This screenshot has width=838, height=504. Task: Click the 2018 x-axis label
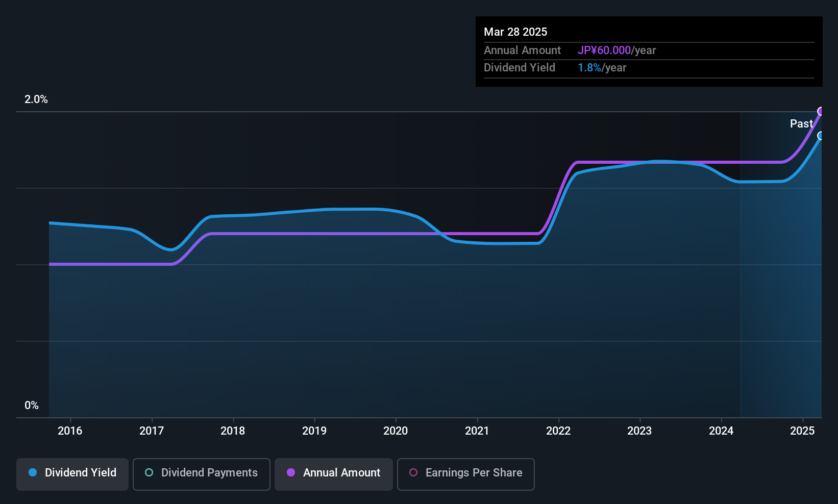click(x=233, y=431)
